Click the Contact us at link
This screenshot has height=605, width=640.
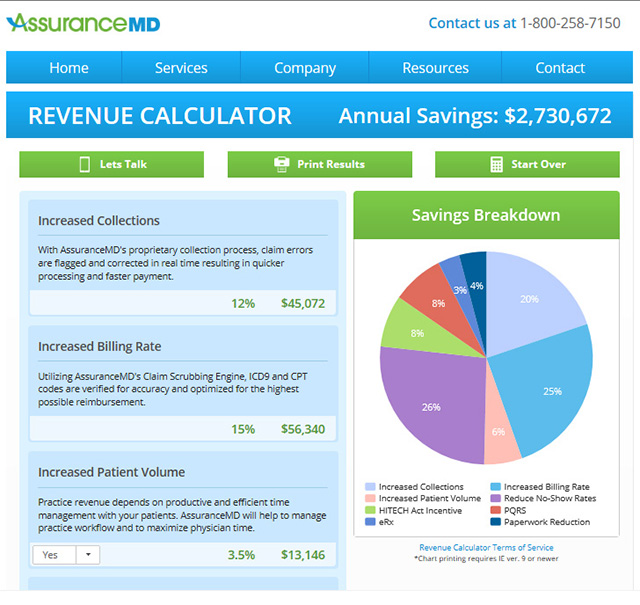point(472,23)
